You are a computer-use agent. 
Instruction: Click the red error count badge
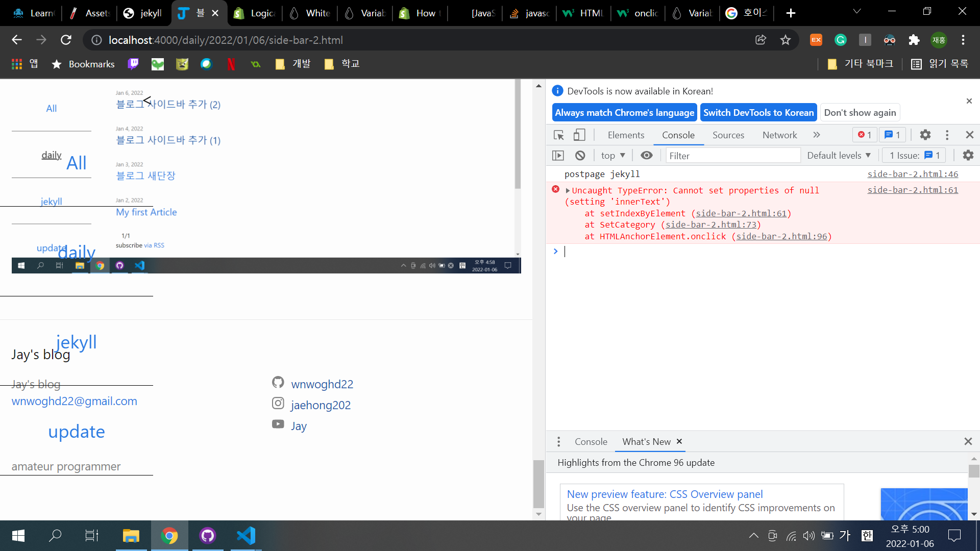865,135
